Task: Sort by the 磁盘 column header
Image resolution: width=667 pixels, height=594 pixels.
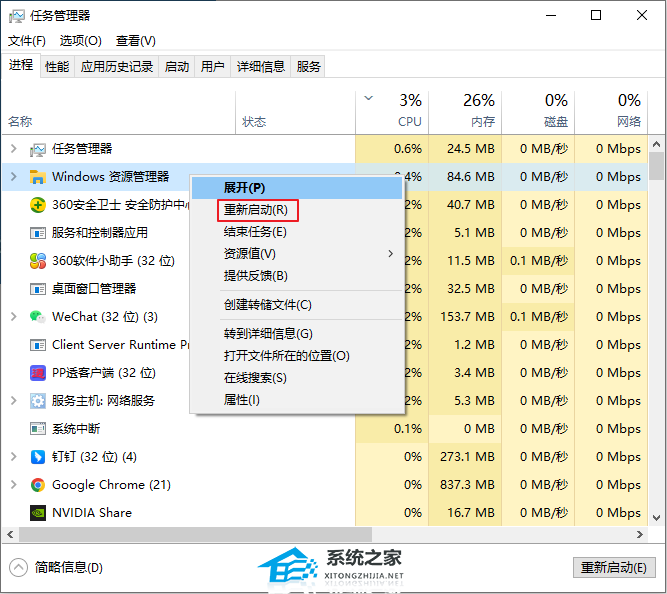Action: (538, 113)
